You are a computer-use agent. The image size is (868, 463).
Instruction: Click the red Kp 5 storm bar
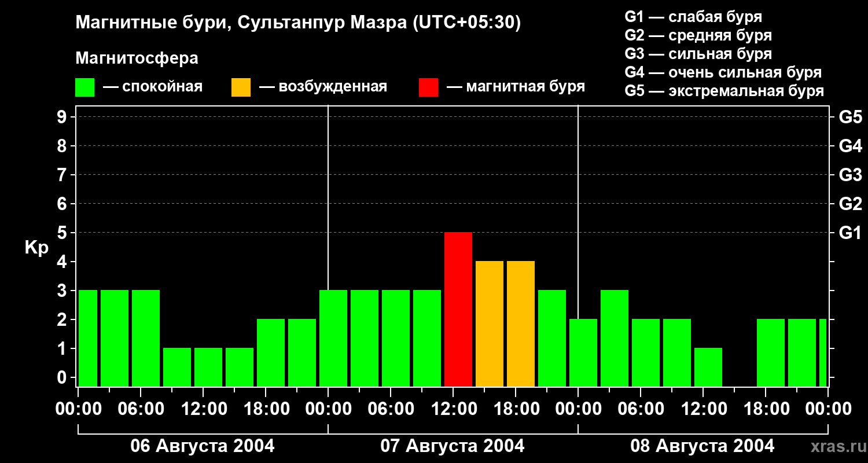click(458, 309)
